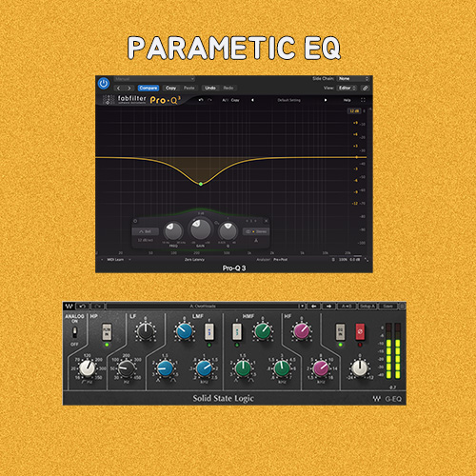Image resolution: width=476 pixels, height=476 pixels.
Task: Click the Waves A to B copy button
Action: coord(347,307)
